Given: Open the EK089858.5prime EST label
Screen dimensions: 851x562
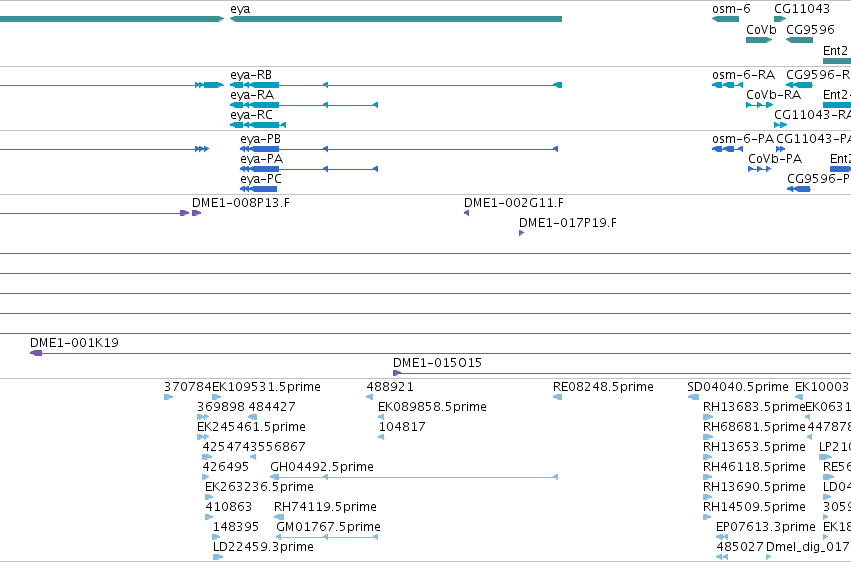Looking at the screenshot, I should (432, 406).
